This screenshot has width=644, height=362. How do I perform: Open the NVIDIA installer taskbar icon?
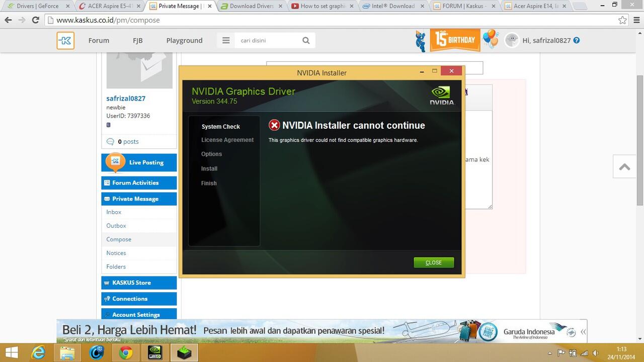(184, 353)
